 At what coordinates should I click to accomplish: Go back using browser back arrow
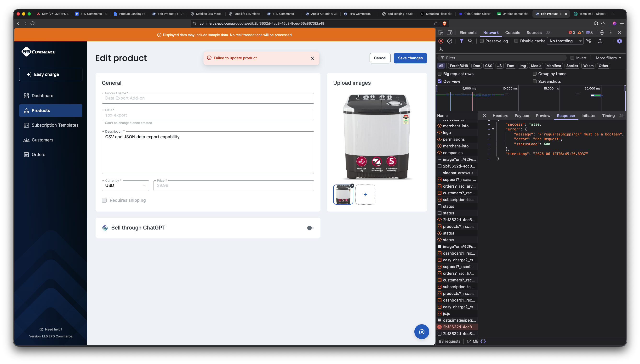pyautogui.click(x=18, y=23)
